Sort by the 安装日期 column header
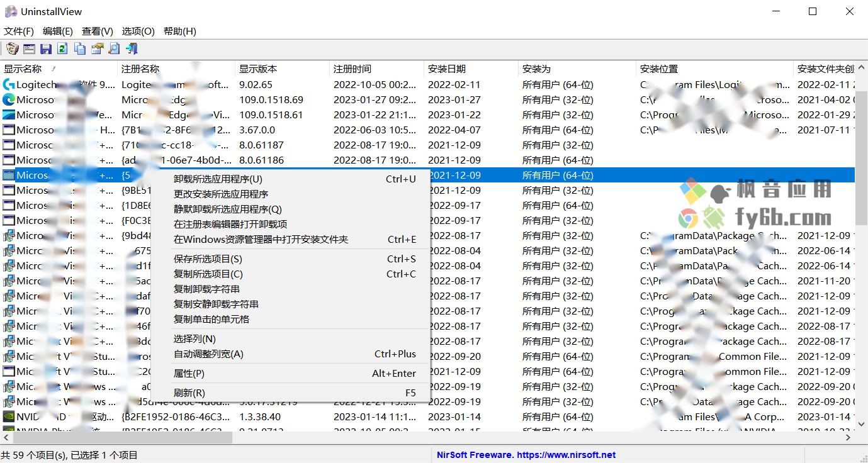Screen dimensions: 868x463 coord(471,69)
